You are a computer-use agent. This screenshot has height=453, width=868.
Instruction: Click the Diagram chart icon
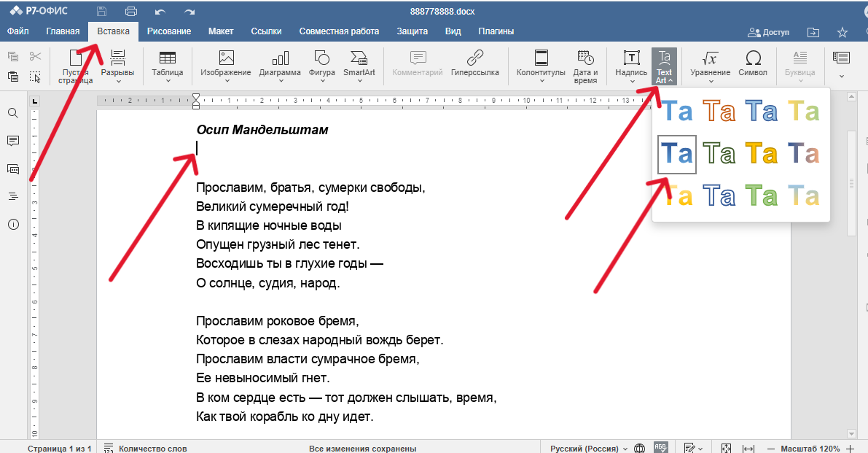point(280,59)
